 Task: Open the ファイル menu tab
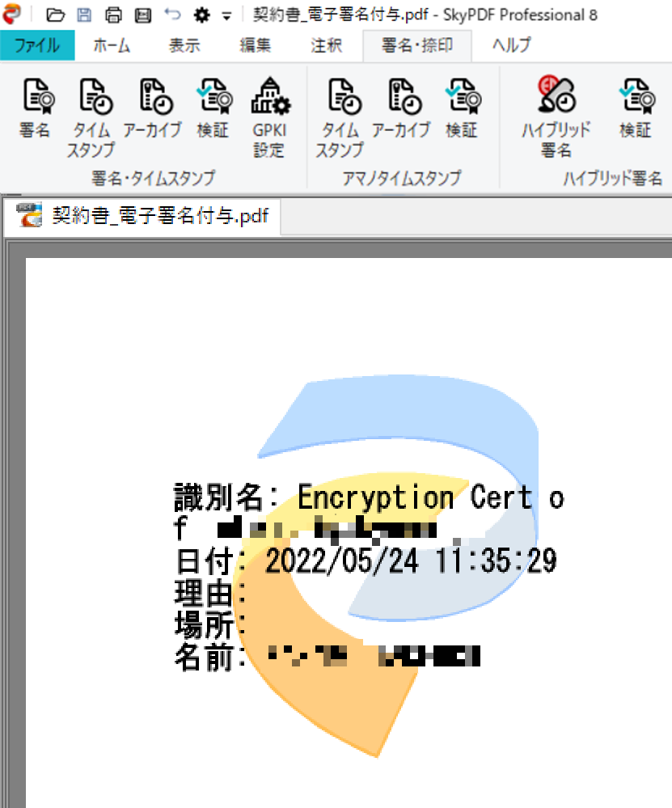[37, 45]
